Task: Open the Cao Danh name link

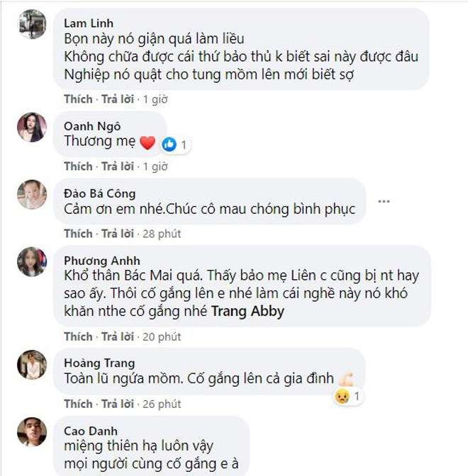Action: (x=90, y=431)
